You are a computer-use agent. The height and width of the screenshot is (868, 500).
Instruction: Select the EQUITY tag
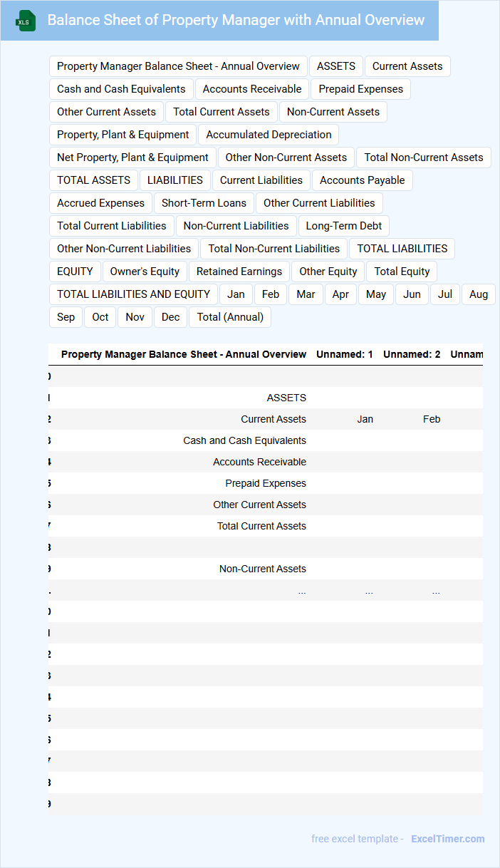tap(75, 272)
